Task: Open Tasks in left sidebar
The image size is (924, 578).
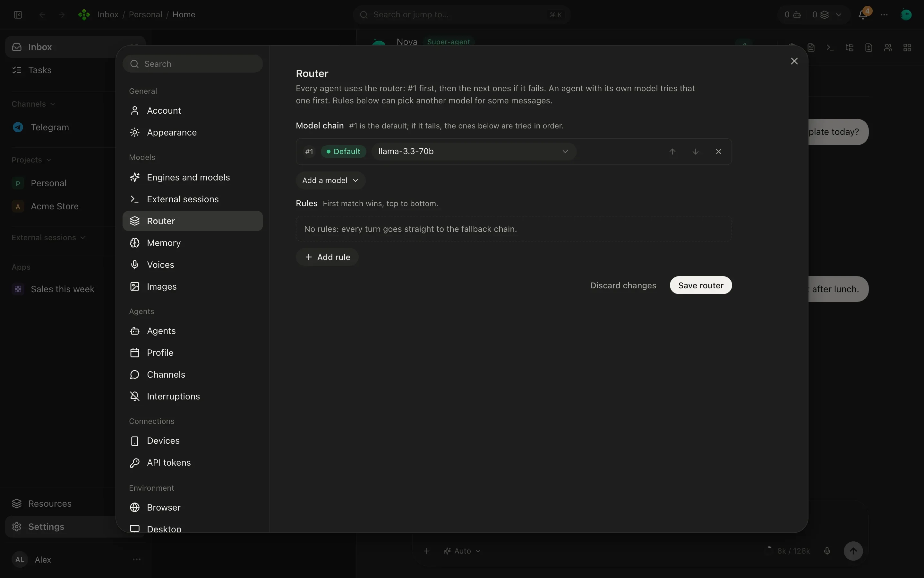Action: tap(40, 70)
